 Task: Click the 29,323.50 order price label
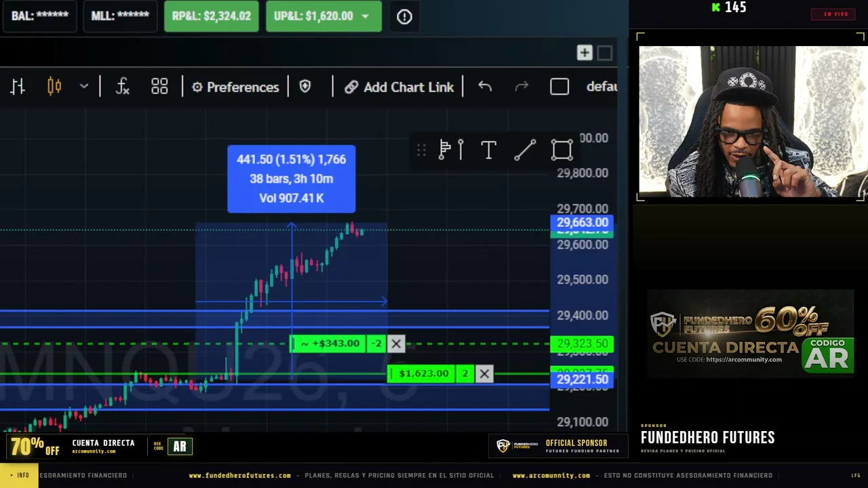pyautogui.click(x=582, y=344)
